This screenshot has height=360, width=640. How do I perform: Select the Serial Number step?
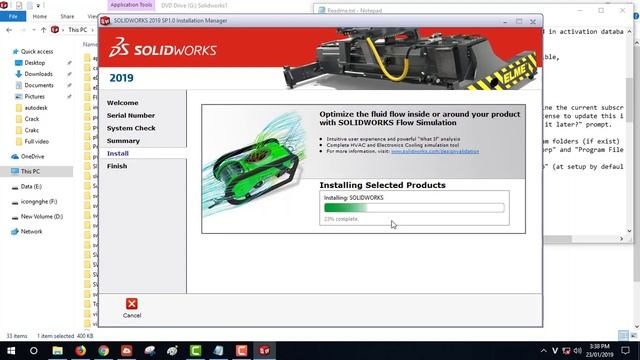click(x=131, y=116)
